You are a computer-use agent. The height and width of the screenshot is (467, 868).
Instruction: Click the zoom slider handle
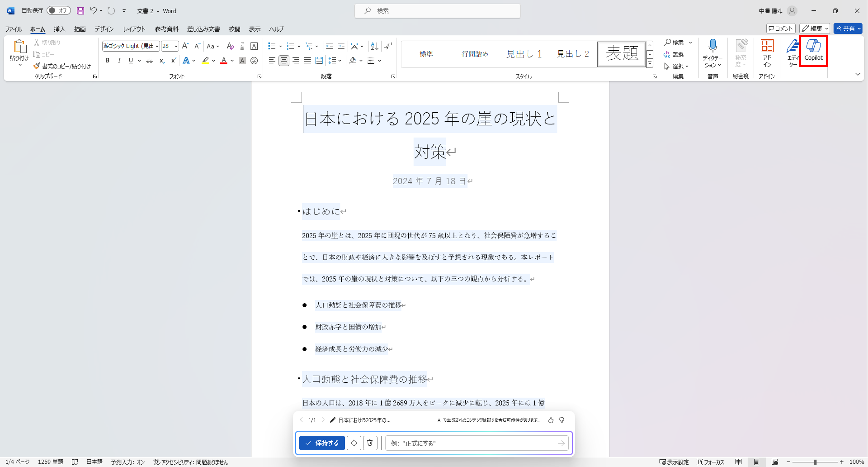pyautogui.click(x=815, y=462)
